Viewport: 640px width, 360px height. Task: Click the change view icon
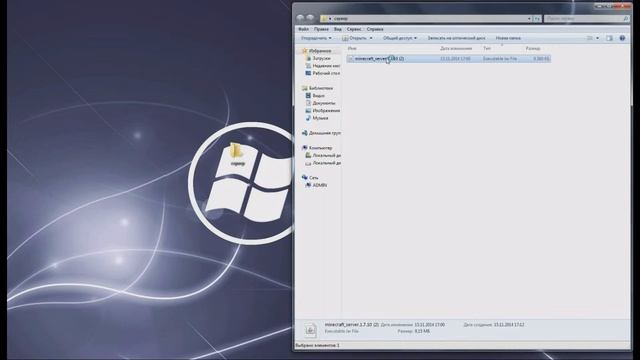coord(590,38)
